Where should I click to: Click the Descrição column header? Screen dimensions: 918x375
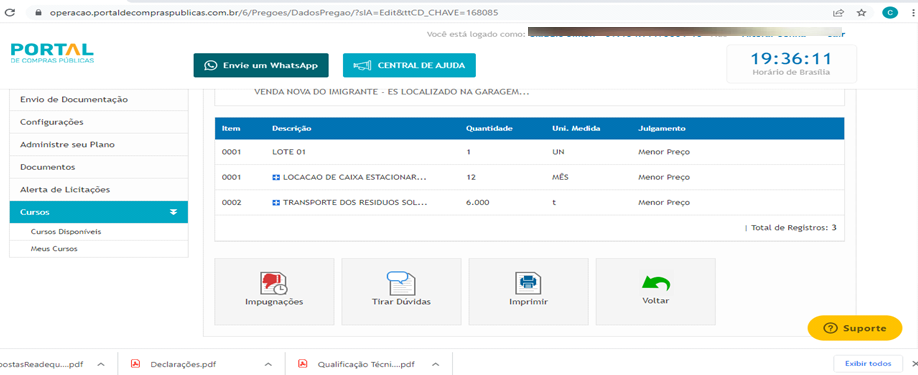point(292,128)
